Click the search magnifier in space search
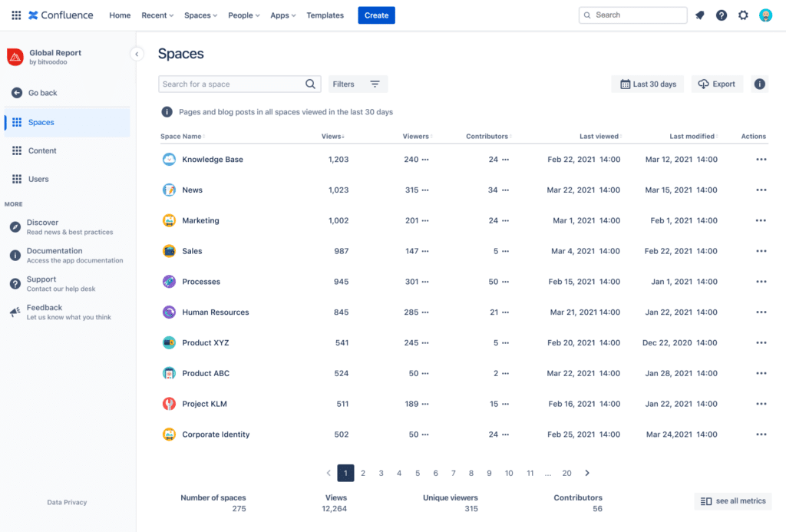The image size is (786, 532). (x=310, y=84)
